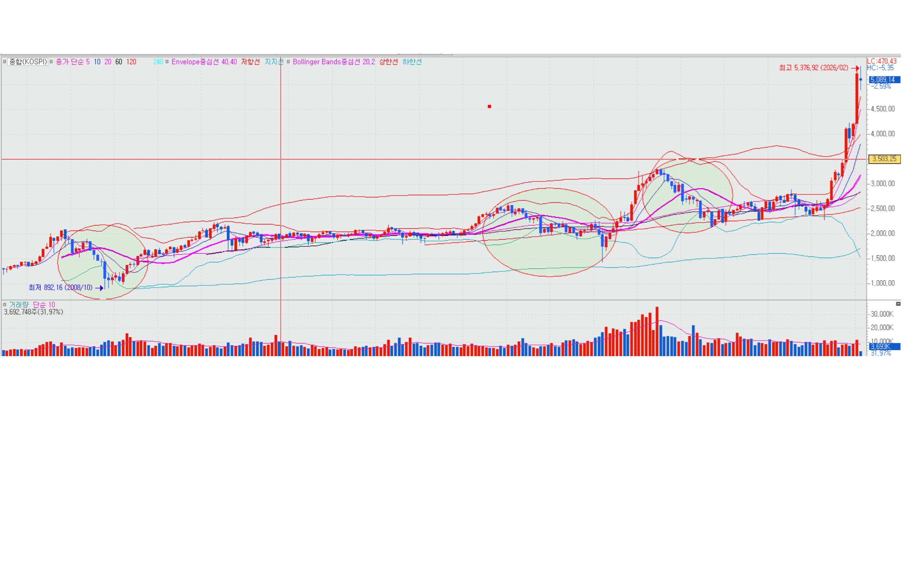Screen dimensions: 924x578
Task: Click the 최고 5,376.92 high annotation
Action: (814, 68)
